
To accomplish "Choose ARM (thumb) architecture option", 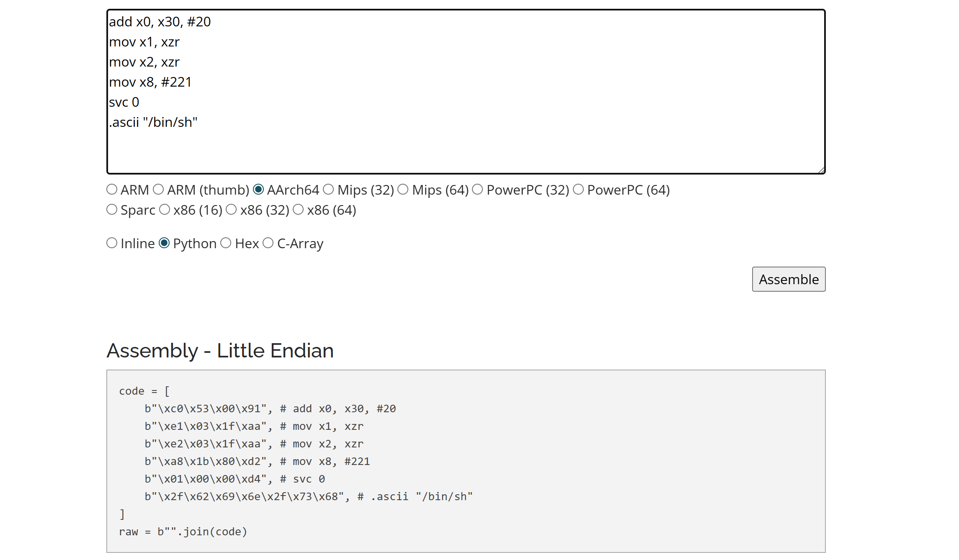I will coord(158,190).
